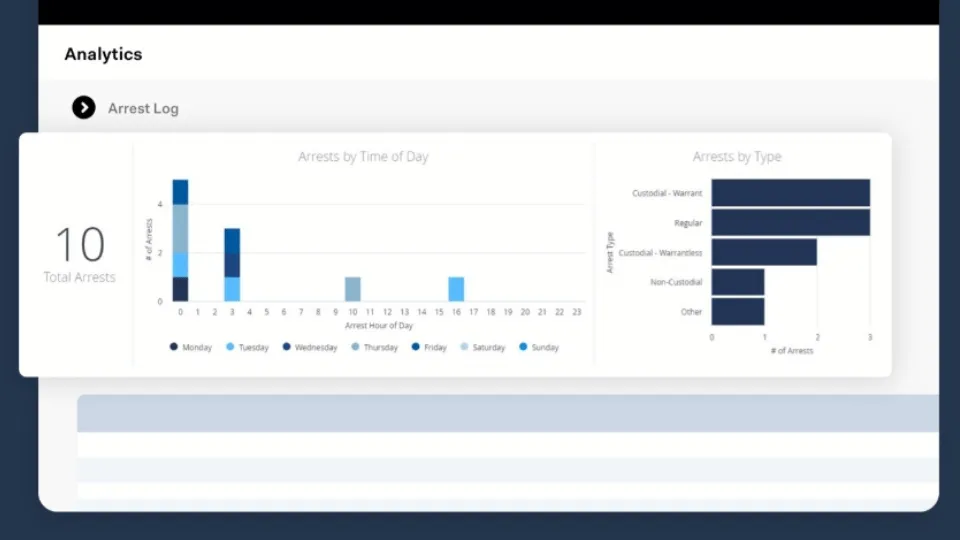
Task: Click the Custodial - Warrantless category label
Action: point(660,252)
